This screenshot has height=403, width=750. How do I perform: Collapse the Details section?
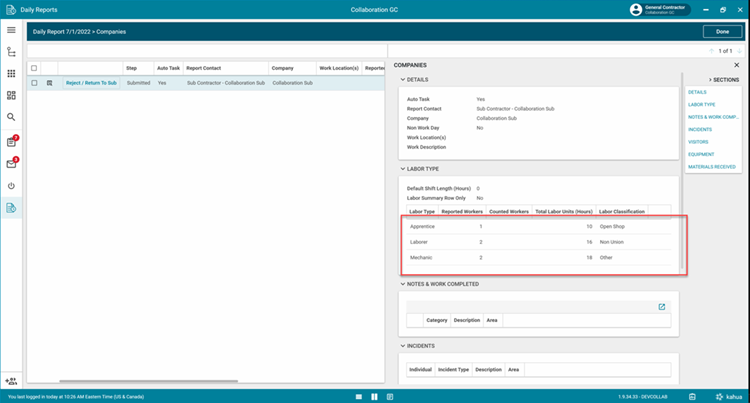point(403,79)
